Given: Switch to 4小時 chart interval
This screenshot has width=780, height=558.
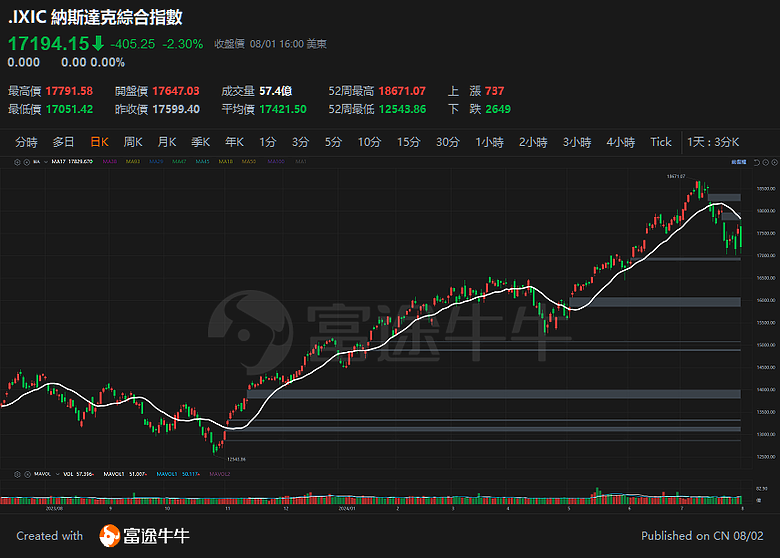Looking at the screenshot, I should (621, 142).
